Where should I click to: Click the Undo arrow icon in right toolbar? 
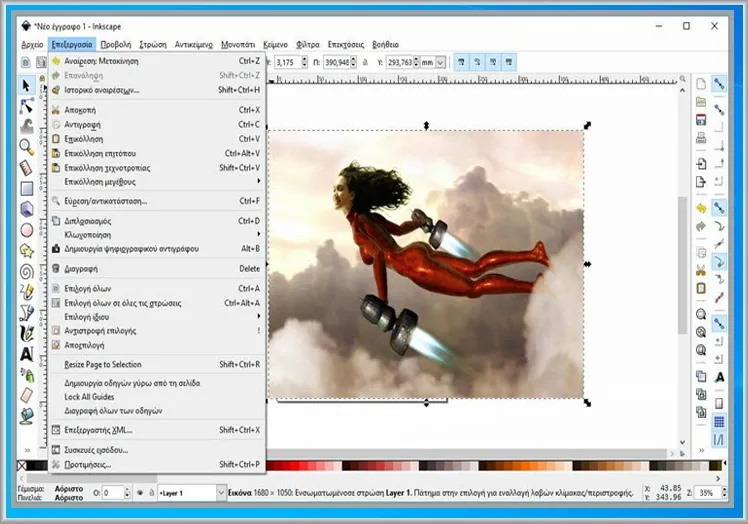(701, 209)
